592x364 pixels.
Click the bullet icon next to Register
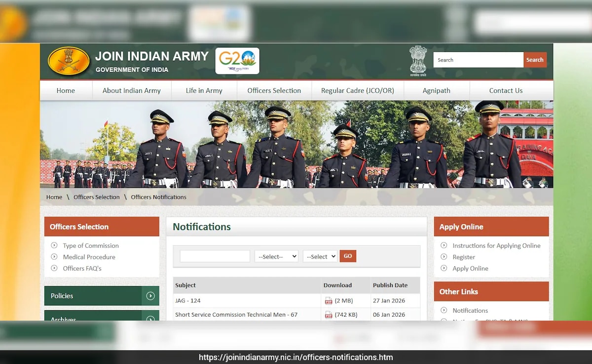(443, 257)
